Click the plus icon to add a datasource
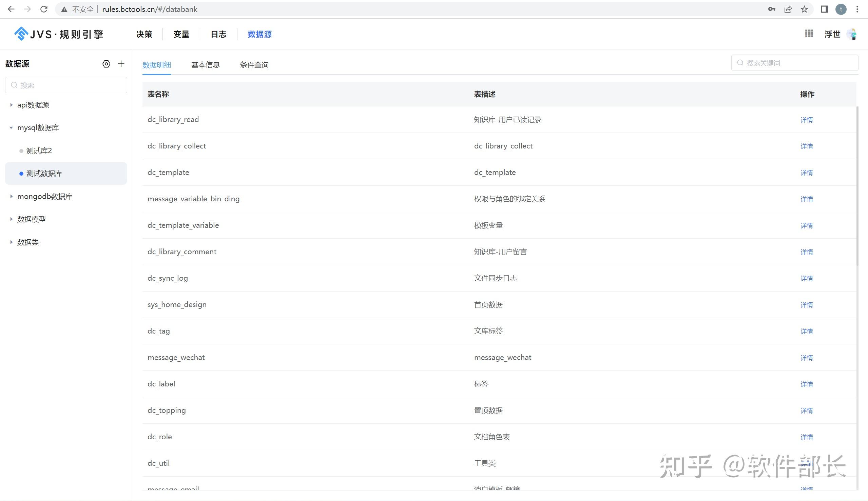 coord(121,64)
